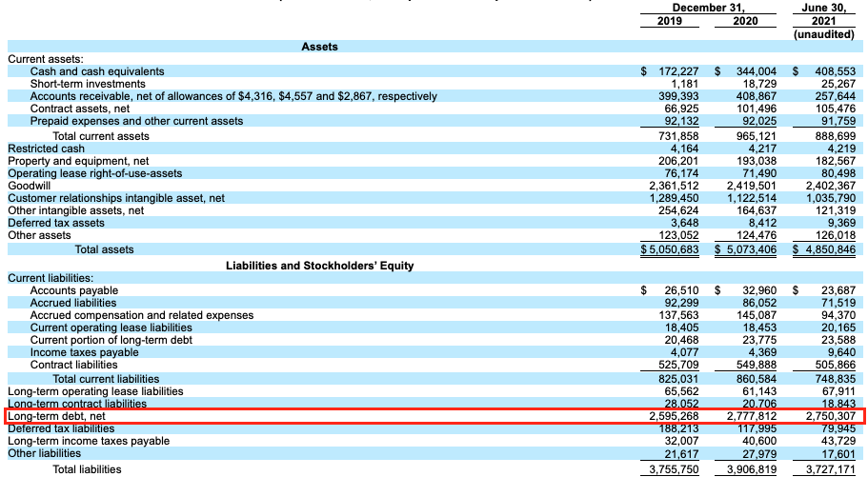Click the 2020 column header
Viewport: 868px width, 477px height.
pos(745,21)
